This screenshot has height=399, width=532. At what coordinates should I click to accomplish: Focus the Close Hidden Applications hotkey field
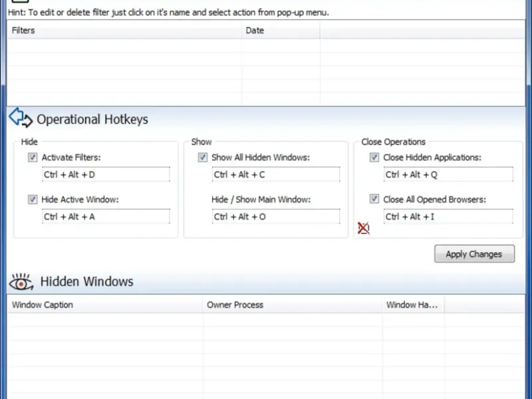click(x=448, y=174)
